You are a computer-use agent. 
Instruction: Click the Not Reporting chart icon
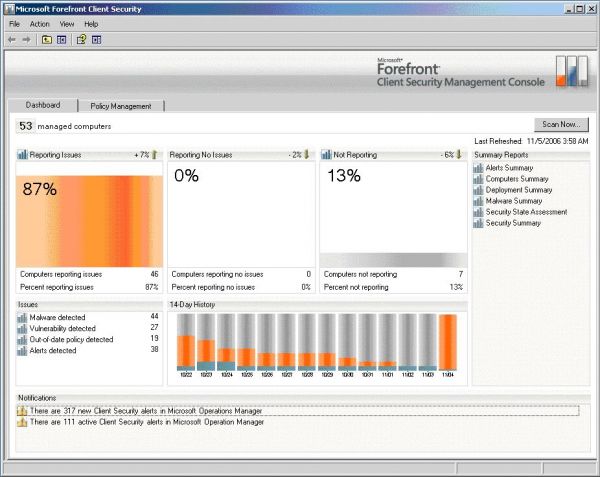[x=326, y=155]
